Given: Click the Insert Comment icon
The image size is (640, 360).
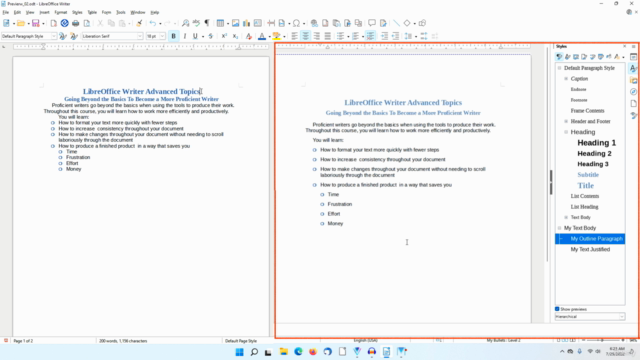Looking at the screenshot, I should [x=371, y=23].
